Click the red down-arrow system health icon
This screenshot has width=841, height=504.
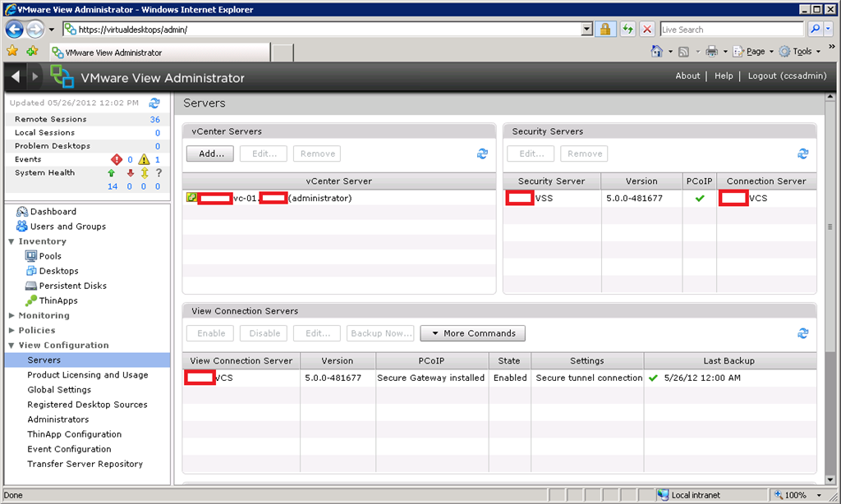point(131,172)
